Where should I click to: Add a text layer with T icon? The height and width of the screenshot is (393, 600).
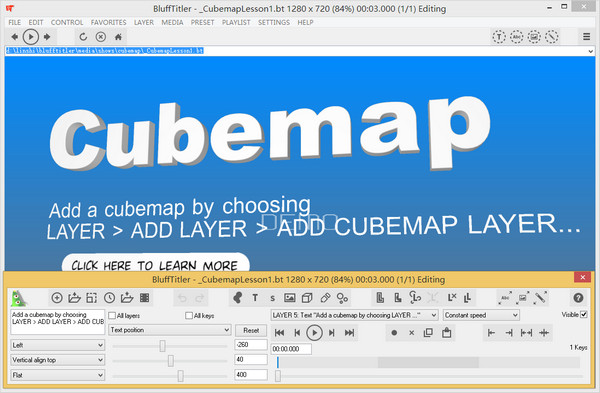click(x=255, y=298)
